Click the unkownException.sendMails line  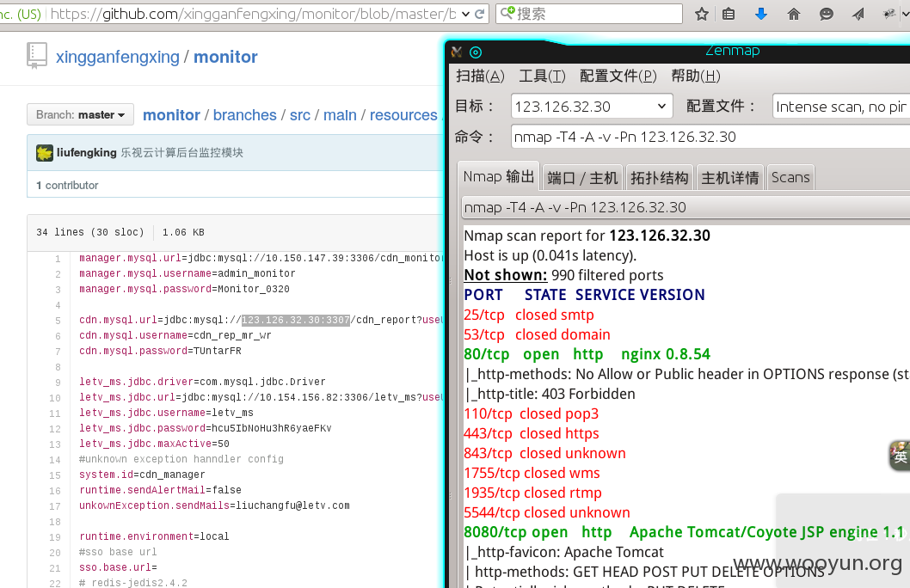click(x=214, y=505)
